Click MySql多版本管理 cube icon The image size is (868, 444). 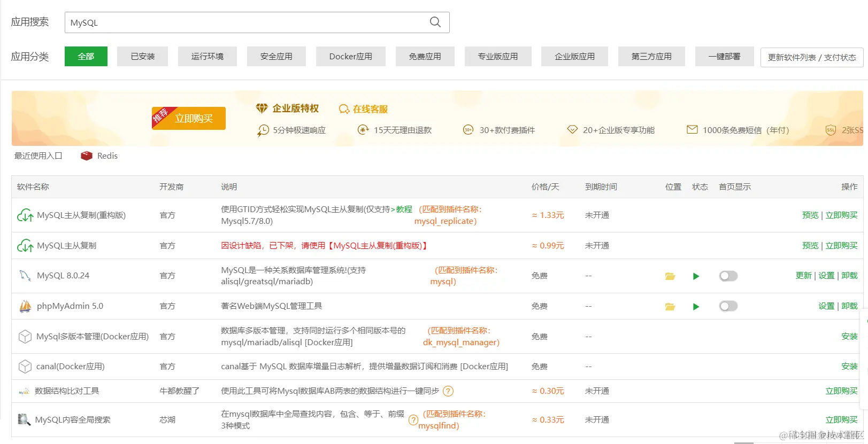(x=25, y=337)
